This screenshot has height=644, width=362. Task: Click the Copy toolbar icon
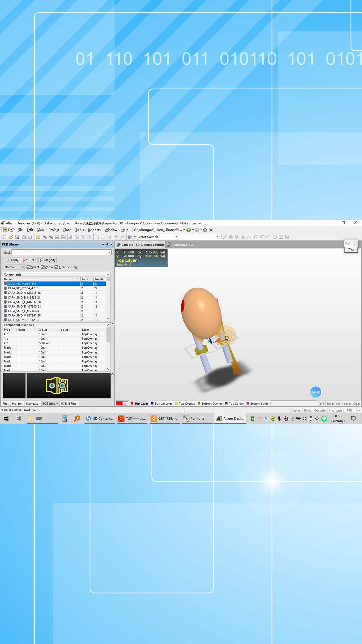77,237
